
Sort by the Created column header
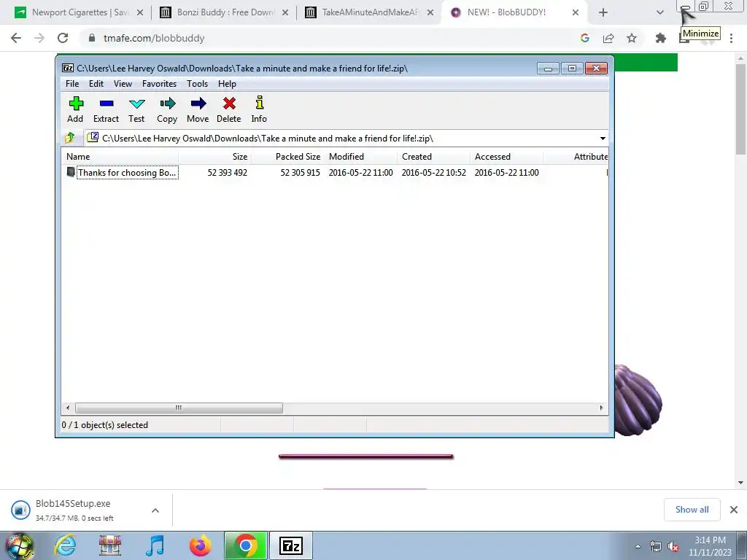(433, 157)
